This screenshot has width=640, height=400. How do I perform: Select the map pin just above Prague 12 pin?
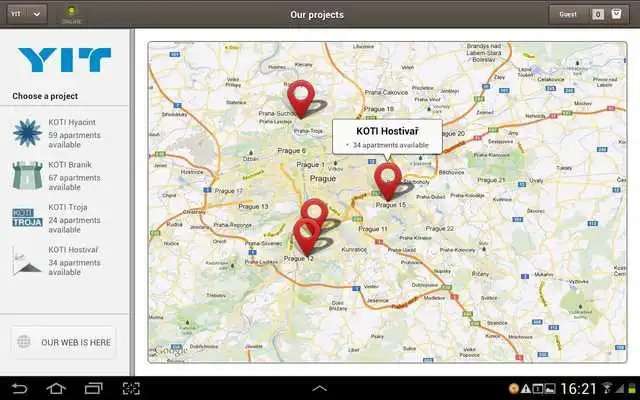pos(314,210)
